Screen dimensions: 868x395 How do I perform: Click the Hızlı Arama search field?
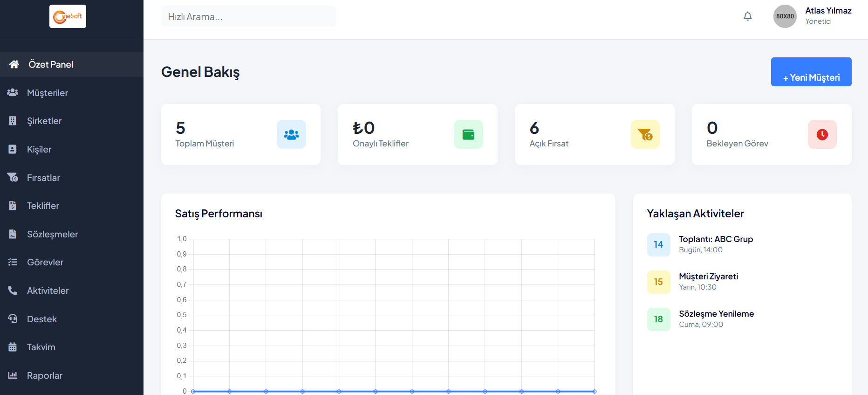[x=248, y=17]
